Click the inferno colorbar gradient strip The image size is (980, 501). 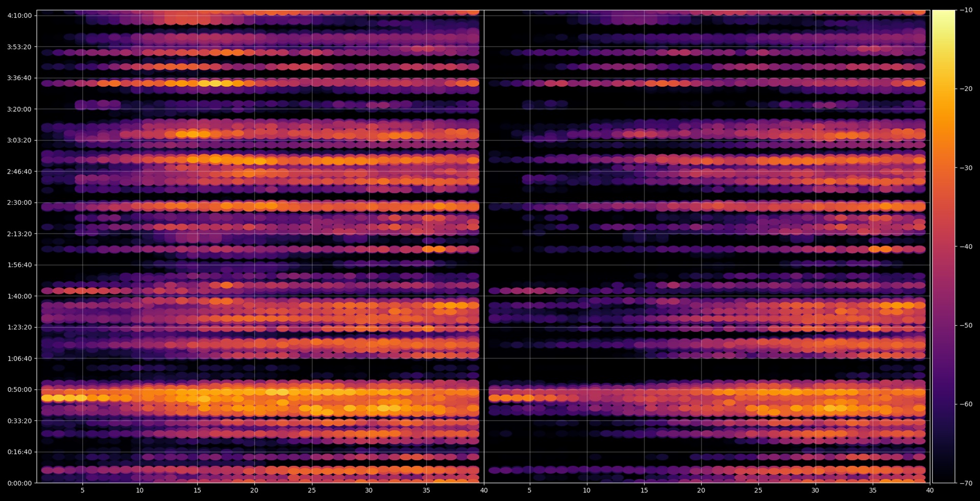point(943,247)
